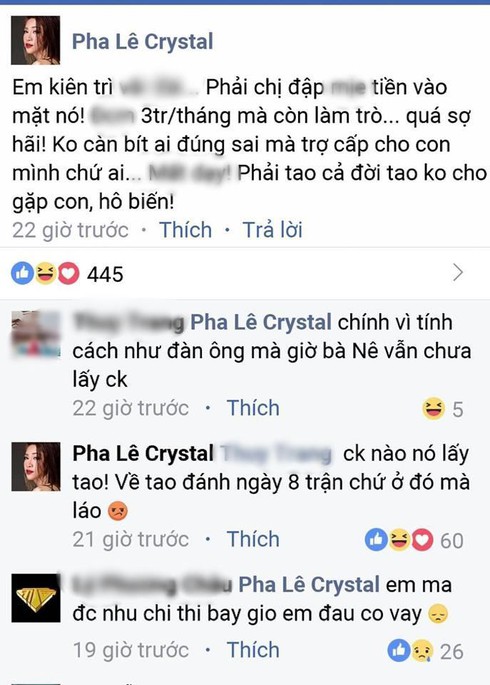This screenshot has width=490, height=685.
Task: Click the heart reaction icon beside 445
Action: tap(69, 273)
